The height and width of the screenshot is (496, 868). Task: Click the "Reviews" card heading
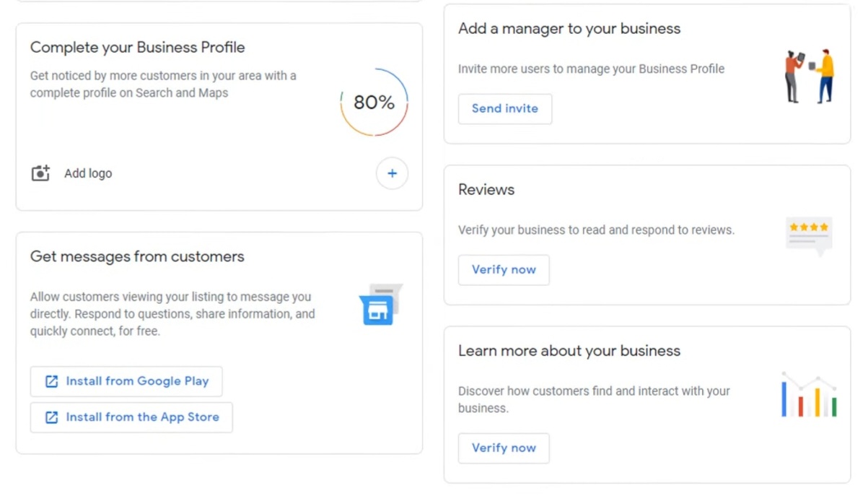486,189
